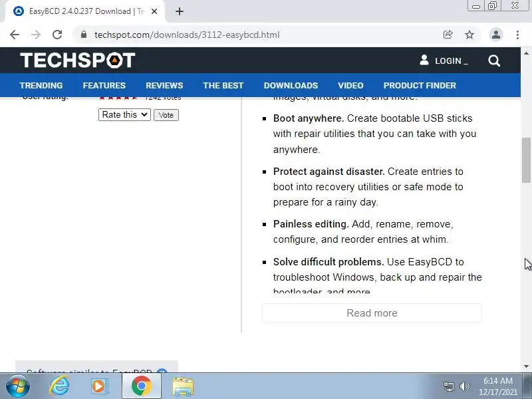Click the user rating stars
The width and height of the screenshot is (532, 399).
(x=118, y=97)
